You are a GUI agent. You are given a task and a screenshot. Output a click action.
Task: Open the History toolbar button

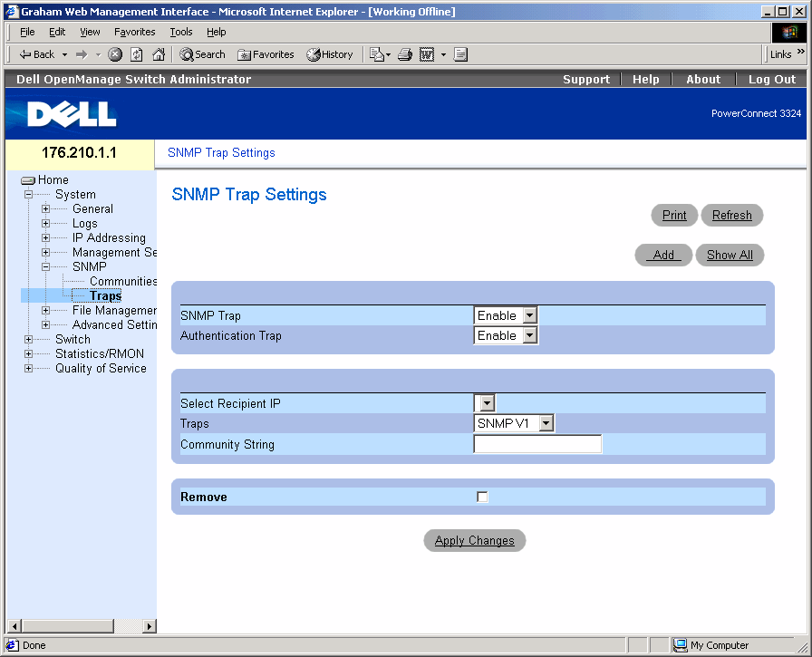click(329, 54)
